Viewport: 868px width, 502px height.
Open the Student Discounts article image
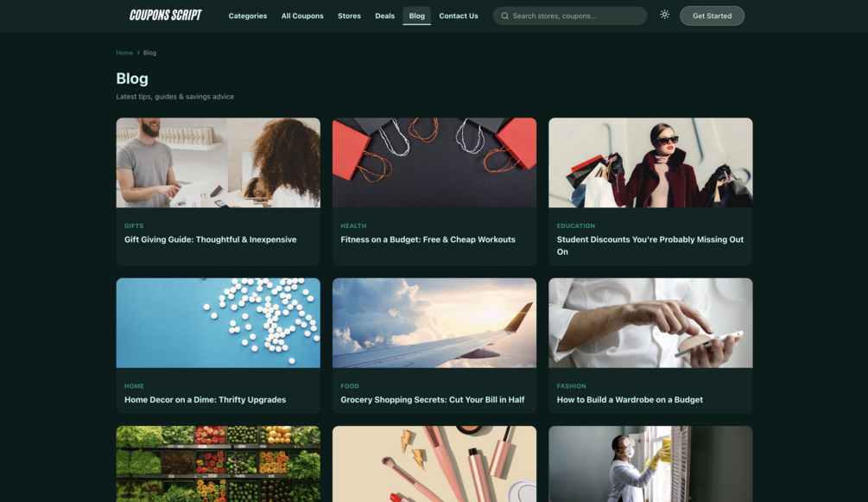[650, 162]
